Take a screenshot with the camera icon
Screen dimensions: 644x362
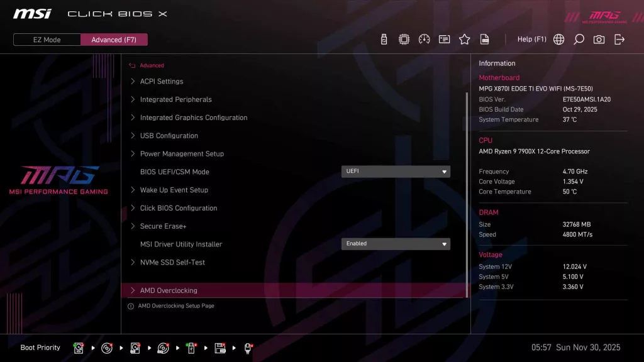(x=599, y=39)
